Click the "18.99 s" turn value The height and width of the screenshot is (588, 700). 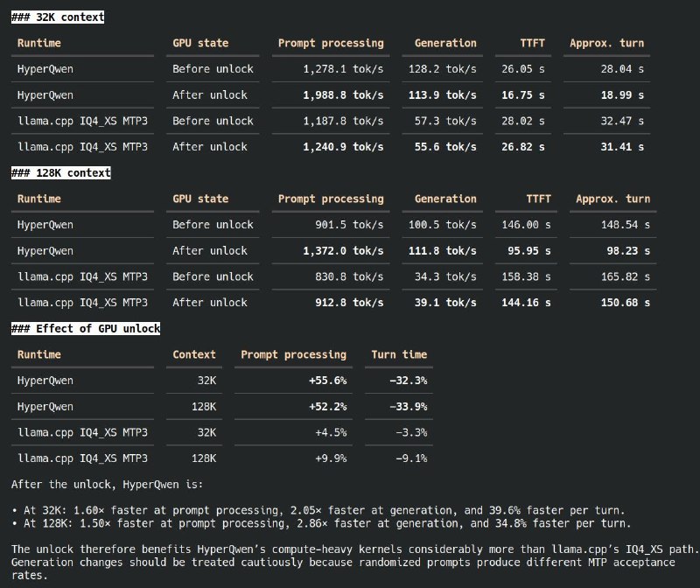pyautogui.click(x=622, y=95)
